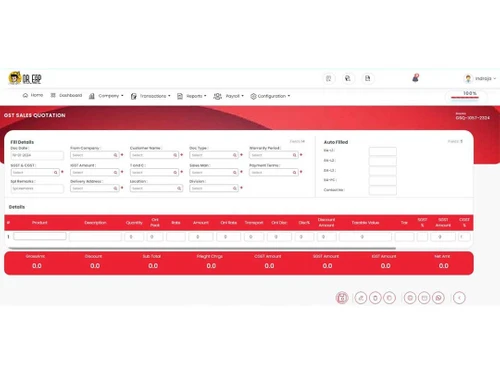Click the Sales Man search icon
The width and height of the screenshot is (500, 375).
235,172
